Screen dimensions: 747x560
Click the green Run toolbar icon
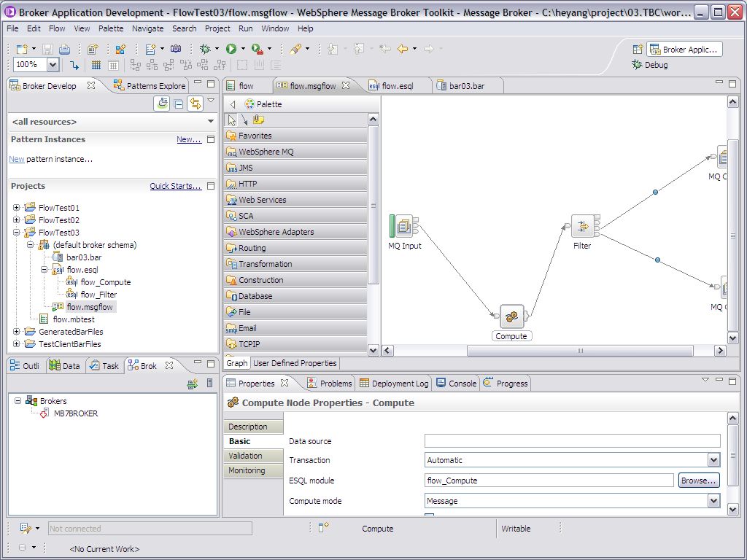tap(231, 49)
